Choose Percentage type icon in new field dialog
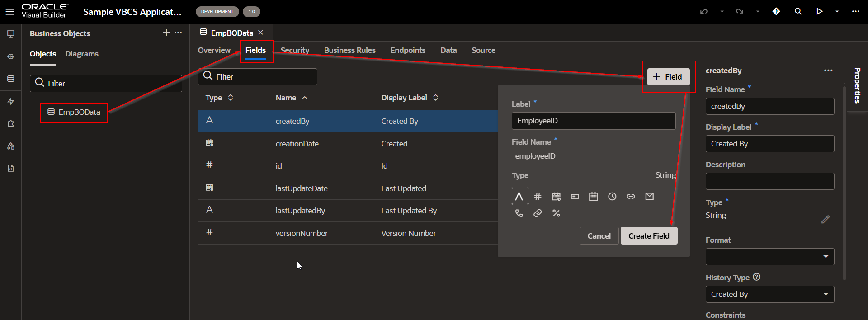This screenshot has width=868, height=320. [x=556, y=213]
